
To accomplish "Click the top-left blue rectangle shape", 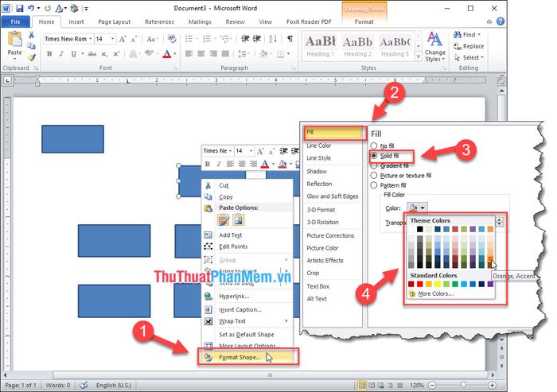I will click(x=72, y=139).
